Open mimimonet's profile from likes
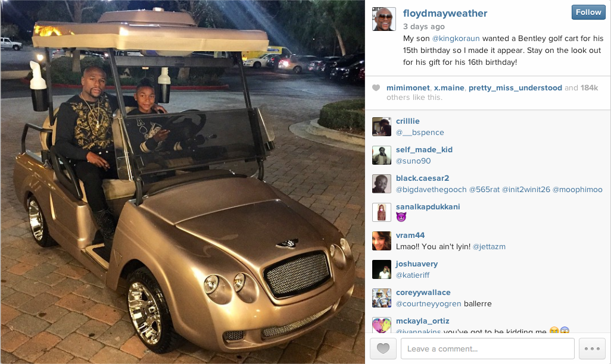The width and height of the screenshot is (611, 364). coord(408,88)
